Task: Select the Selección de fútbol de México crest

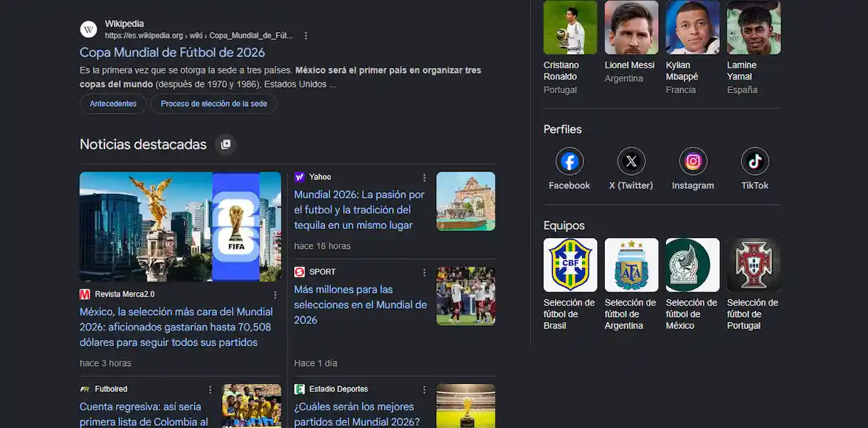Action: [692, 264]
